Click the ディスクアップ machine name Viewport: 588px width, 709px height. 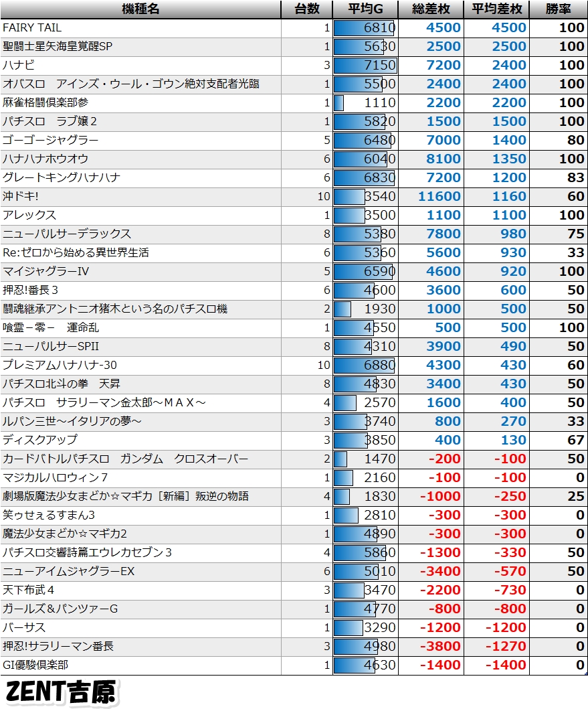[x=39, y=441]
